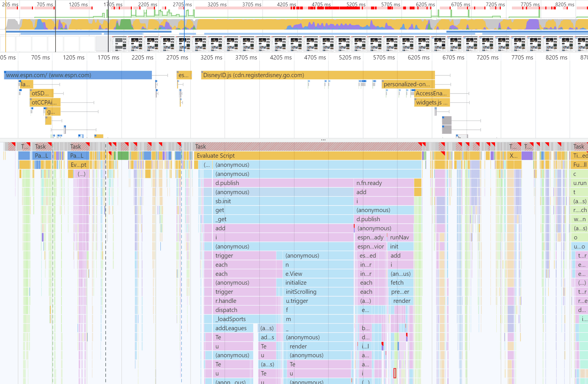
Task: Select the addLeagues activity bar
Action: pos(231,328)
